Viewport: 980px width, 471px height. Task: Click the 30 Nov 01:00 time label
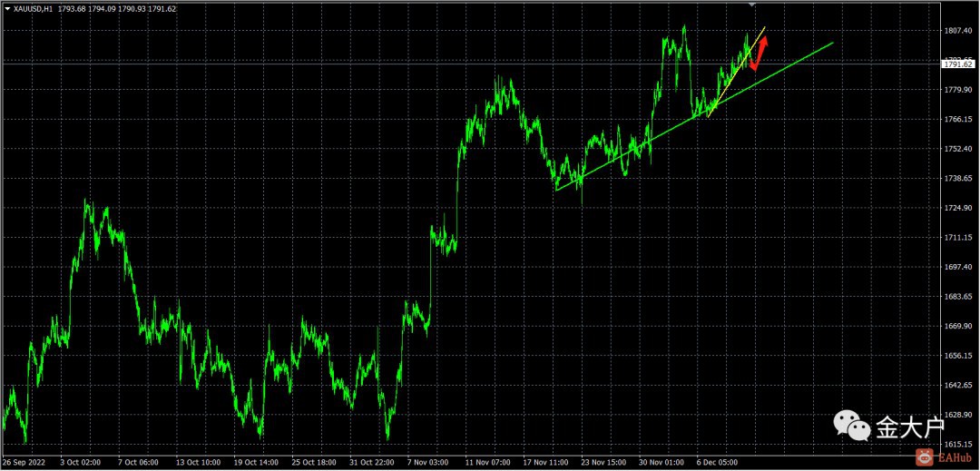point(661,462)
